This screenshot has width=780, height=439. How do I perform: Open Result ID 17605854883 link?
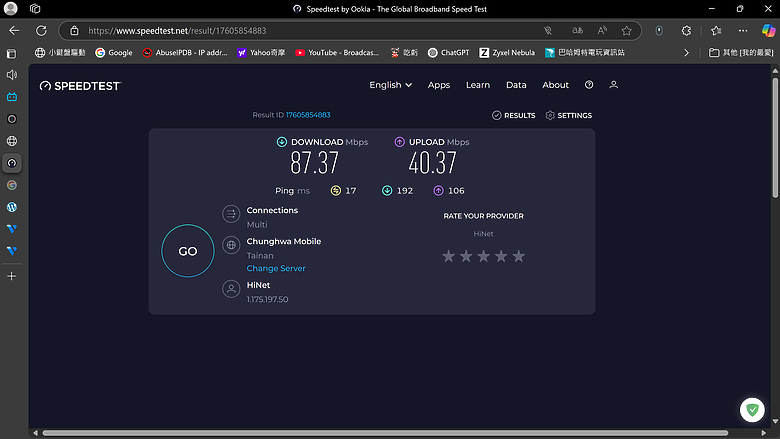tap(308, 115)
